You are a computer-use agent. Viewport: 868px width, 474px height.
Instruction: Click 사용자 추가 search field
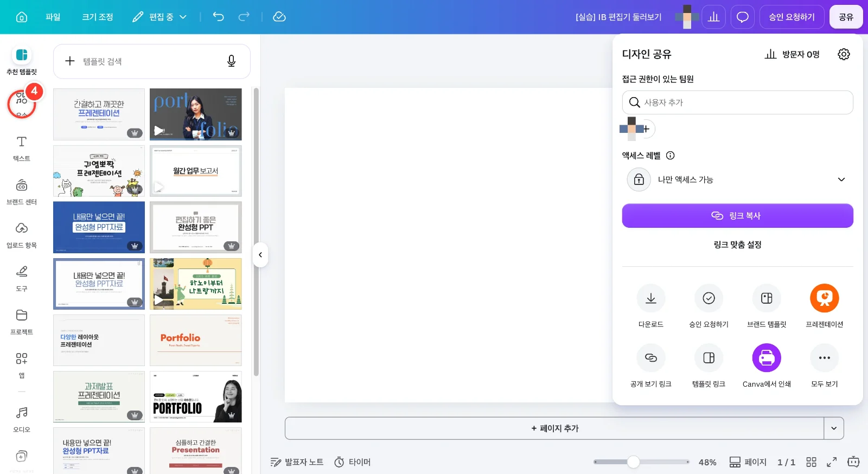click(738, 103)
